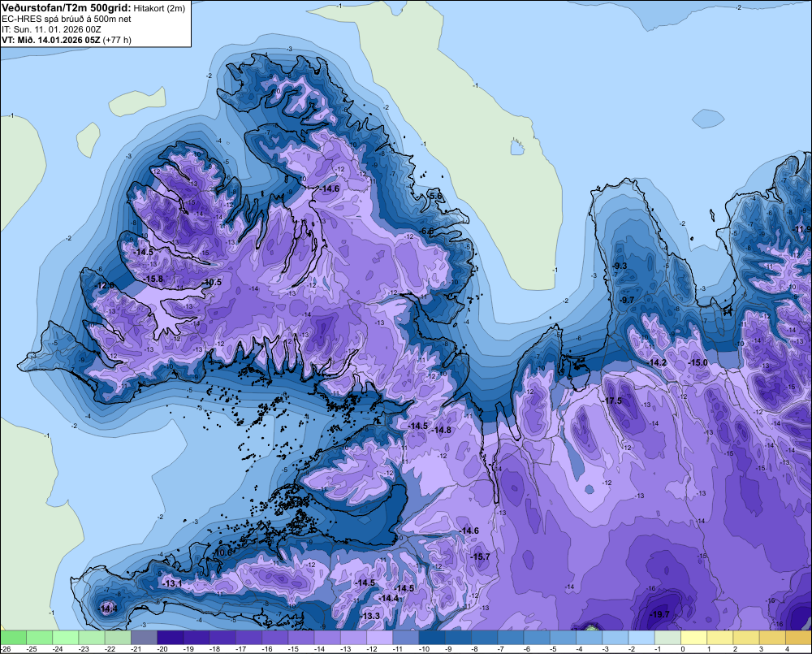This screenshot has width=812, height=654.
Task: Select the legend swatch labeled -4
Action: pos(590,637)
